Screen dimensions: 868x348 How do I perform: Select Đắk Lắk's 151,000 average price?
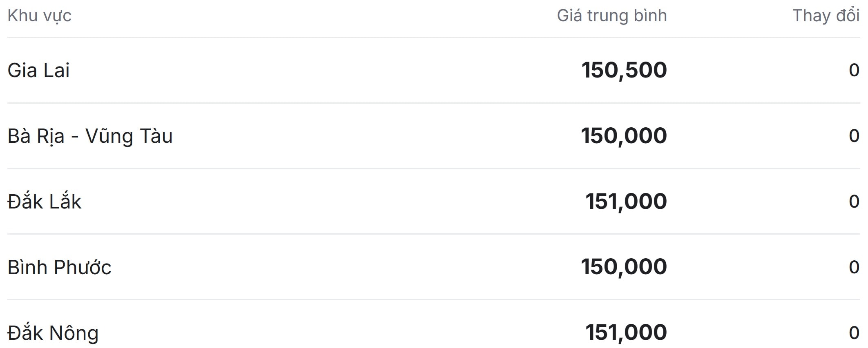626,202
